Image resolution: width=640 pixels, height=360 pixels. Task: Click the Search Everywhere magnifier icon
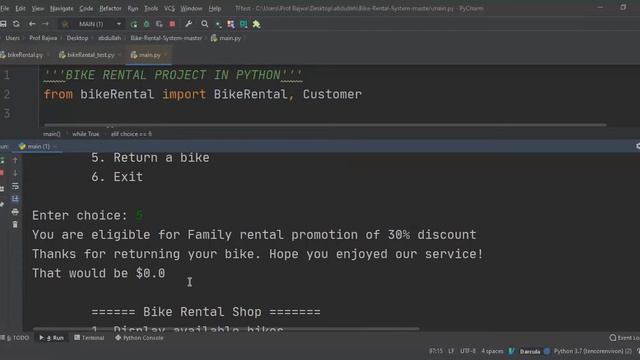pyautogui.click(x=204, y=24)
